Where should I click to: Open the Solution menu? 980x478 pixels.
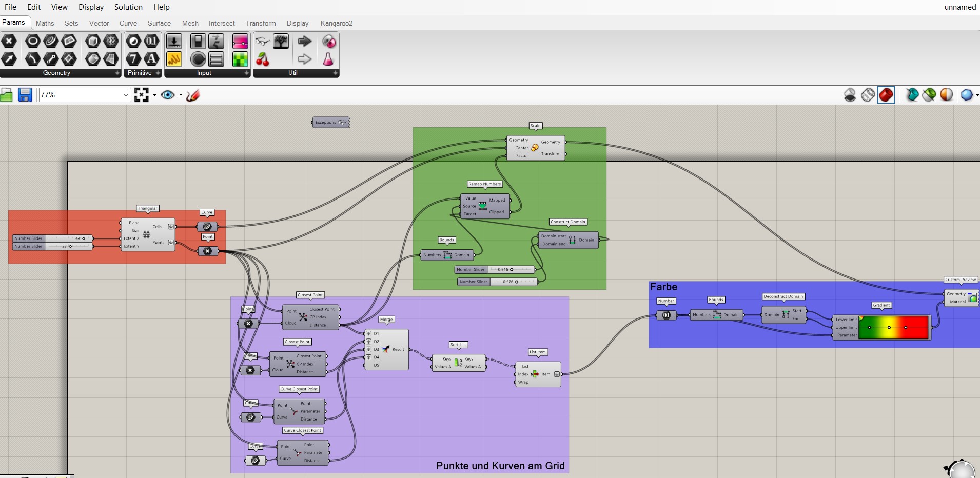point(128,7)
